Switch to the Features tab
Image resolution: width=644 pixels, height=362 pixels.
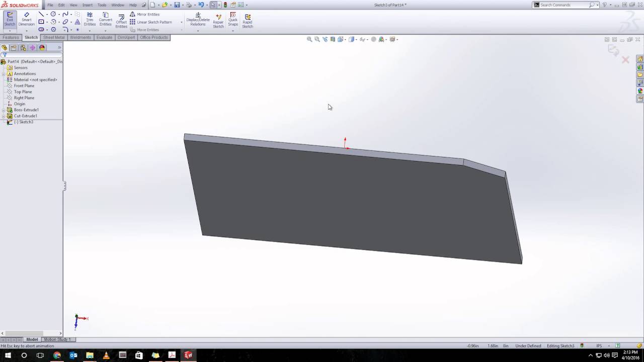click(x=11, y=37)
